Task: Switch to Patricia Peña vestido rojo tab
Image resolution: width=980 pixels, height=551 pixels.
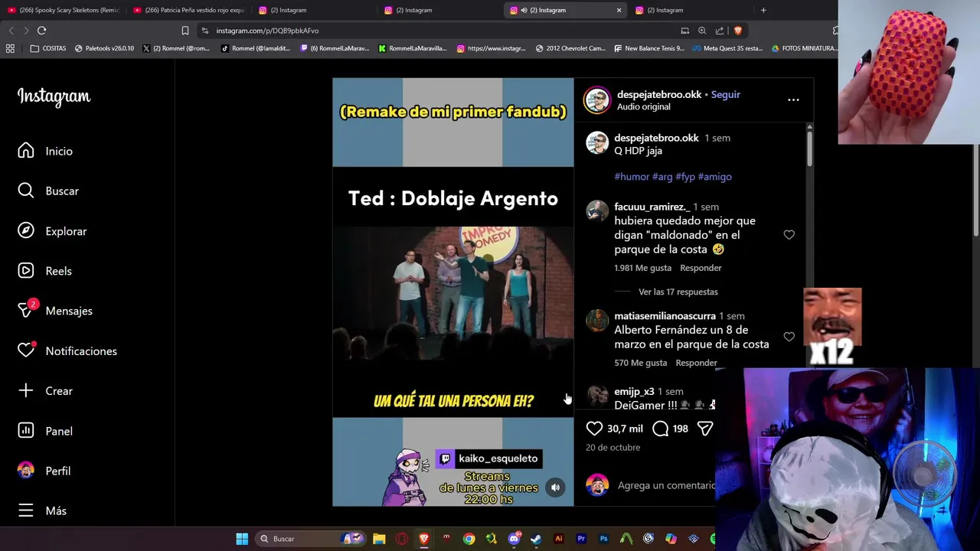Action: (x=188, y=10)
